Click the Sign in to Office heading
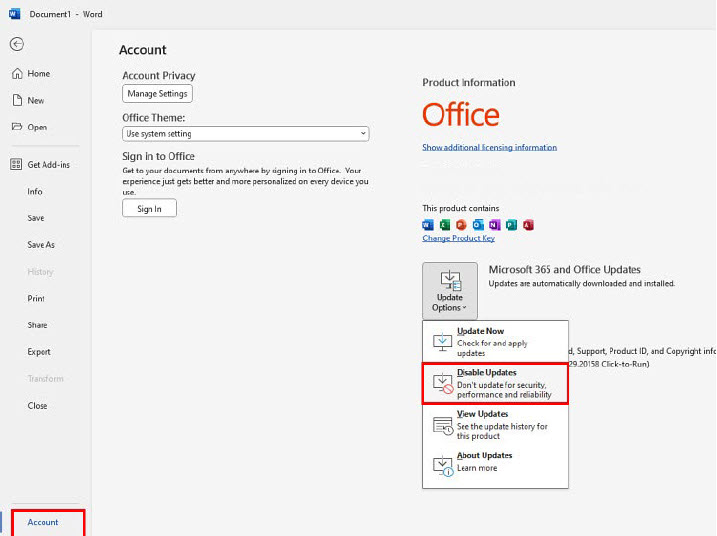This screenshot has height=536, width=717. click(x=158, y=156)
